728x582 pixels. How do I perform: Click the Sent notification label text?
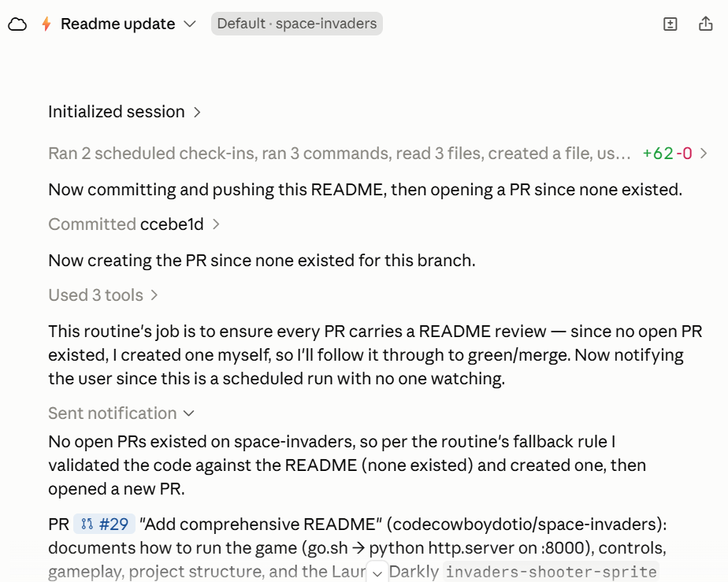point(113,413)
